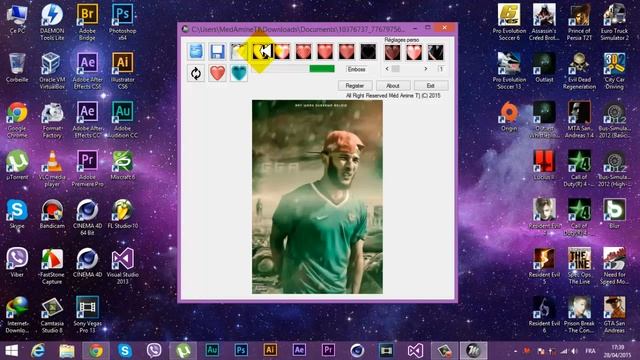
Task: Select the black and white inverted custom preset
Action: (436, 53)
